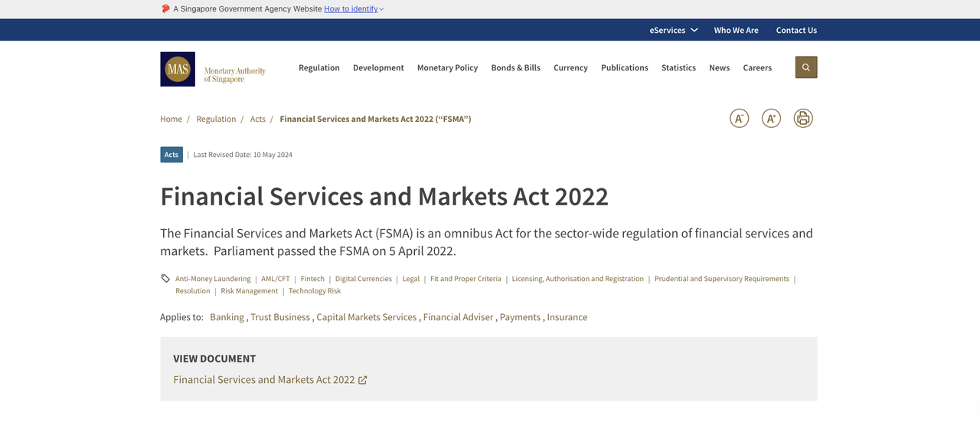Open Financial Services and Markets Act 2022 document
Viewport: 980px width, 429px height.
click(x=264, y=380)
